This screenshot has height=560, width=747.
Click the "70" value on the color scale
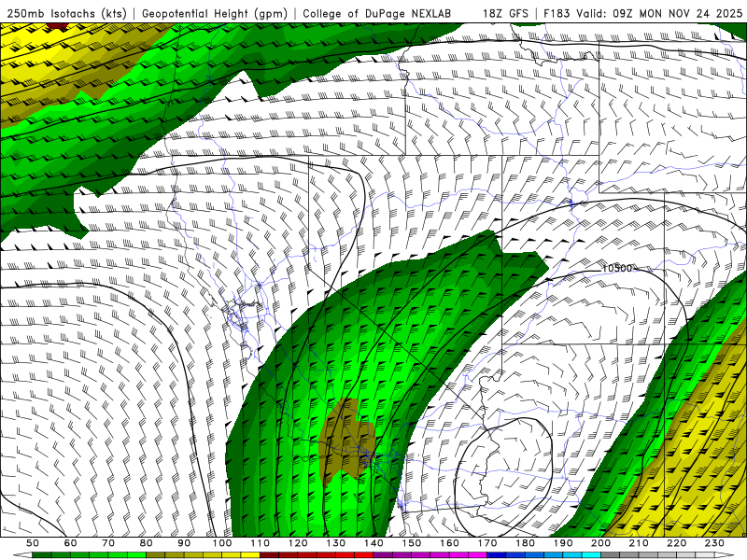pos(108,543)
